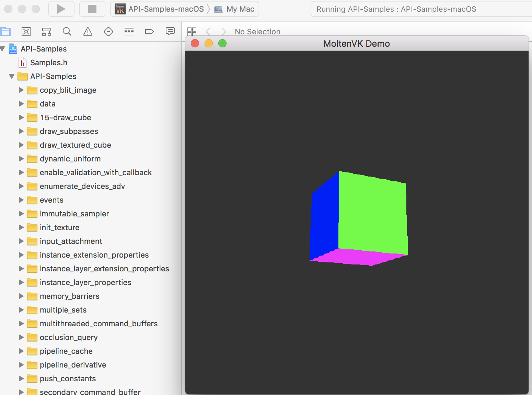Viewport: 532px width, 395px height.
Task: Click the events folder icon
Action: [x=32, y=200]
